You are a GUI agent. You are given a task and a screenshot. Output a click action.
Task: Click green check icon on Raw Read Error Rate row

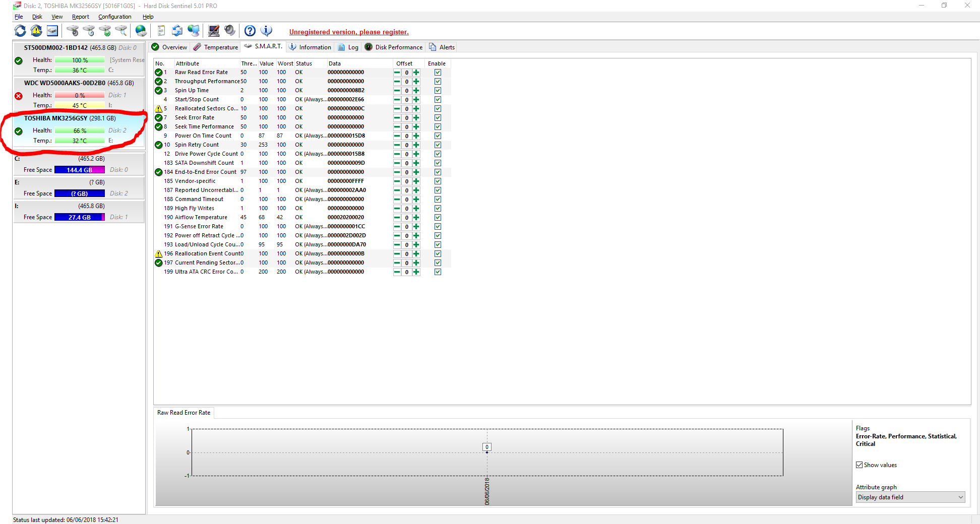tap(159, 73)
